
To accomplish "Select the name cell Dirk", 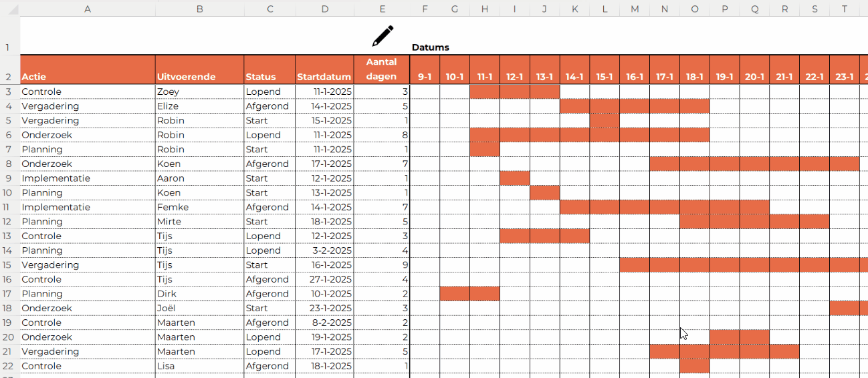I will pos(199,294).
